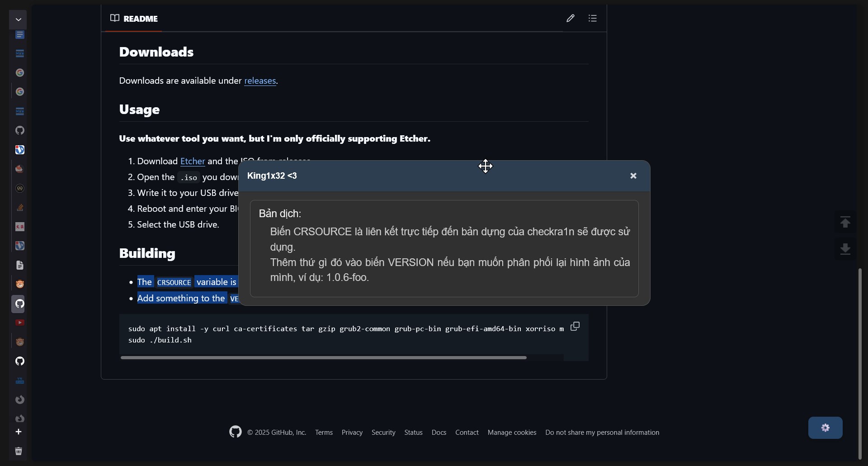868x466 pixels.
Task: Open the Contact footer link
Action: [x=467, y=433]
